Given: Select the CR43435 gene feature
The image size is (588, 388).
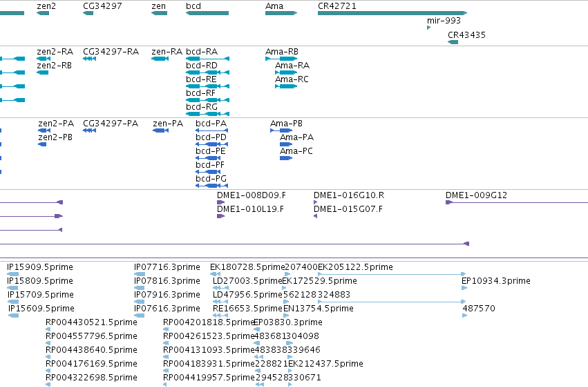Looking at the screenshot, I should (x=453, y=42).
